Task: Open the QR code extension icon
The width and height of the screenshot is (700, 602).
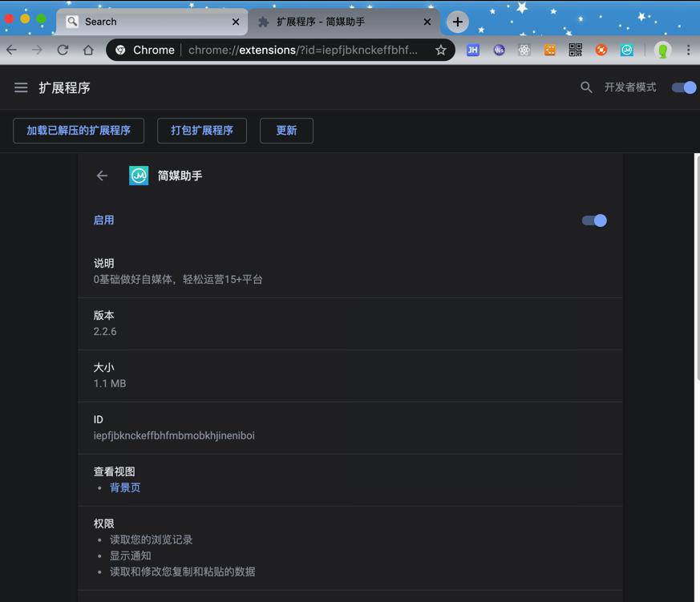Action: 576,50
